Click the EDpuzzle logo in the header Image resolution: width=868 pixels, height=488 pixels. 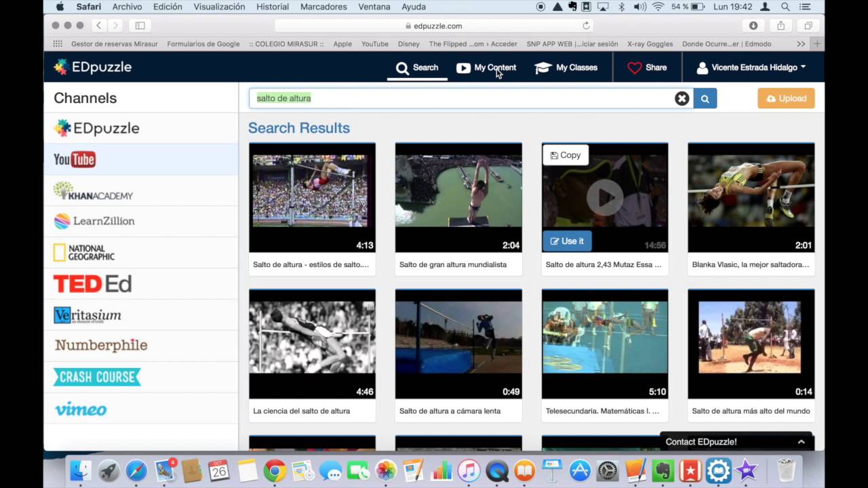coord(92,67)
